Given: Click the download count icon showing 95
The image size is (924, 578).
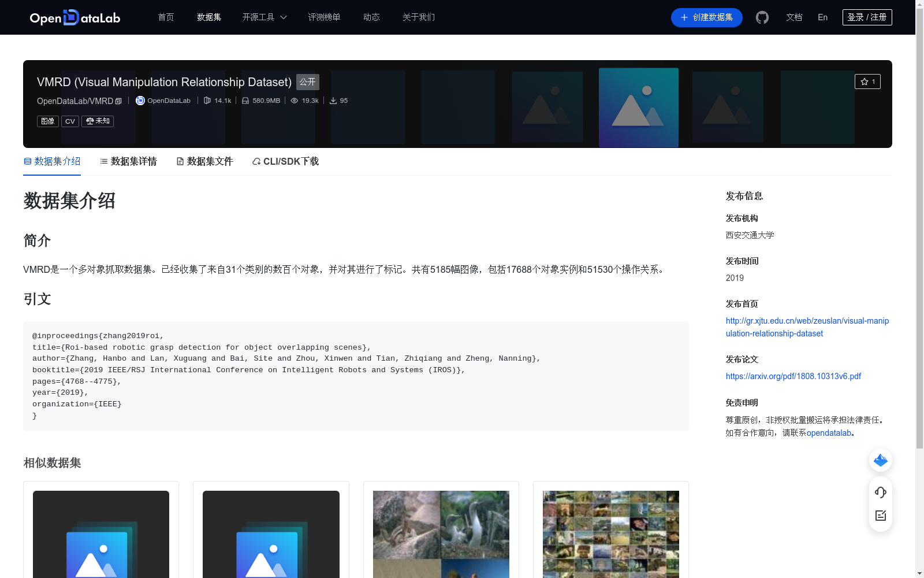Looking at the screenshot, I should [333, 101].
